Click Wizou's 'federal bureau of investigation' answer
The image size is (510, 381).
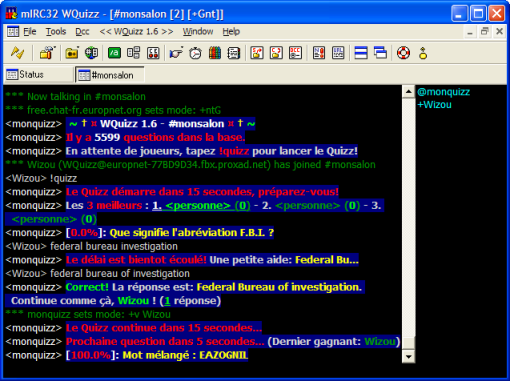point(120,274)
